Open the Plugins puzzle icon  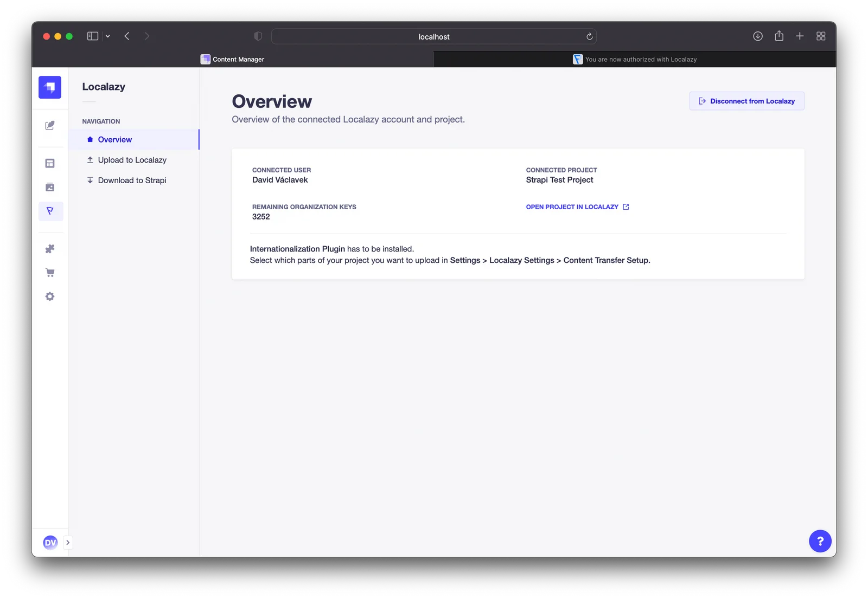tap(50, 248)
